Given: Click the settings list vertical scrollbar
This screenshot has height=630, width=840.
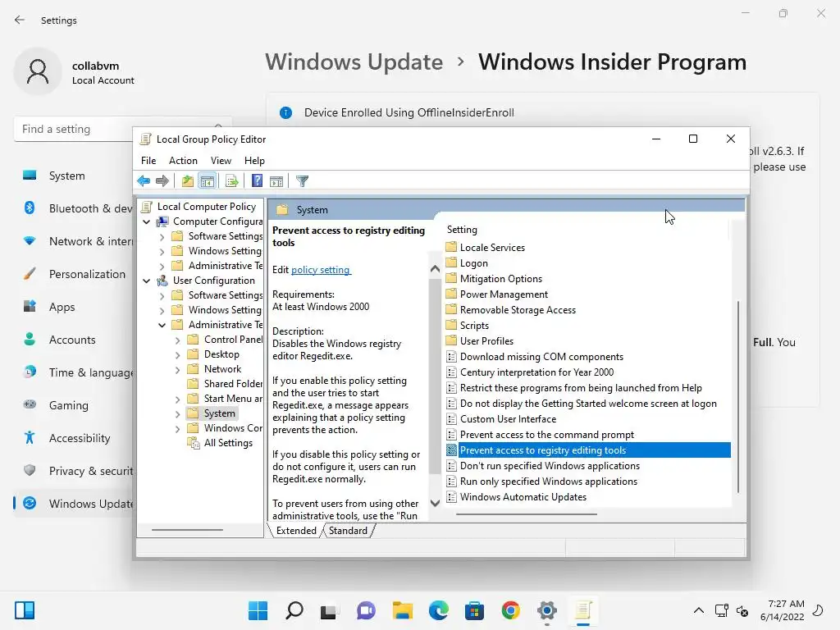Looking at the screenshot, I should [x=738, y=396].
